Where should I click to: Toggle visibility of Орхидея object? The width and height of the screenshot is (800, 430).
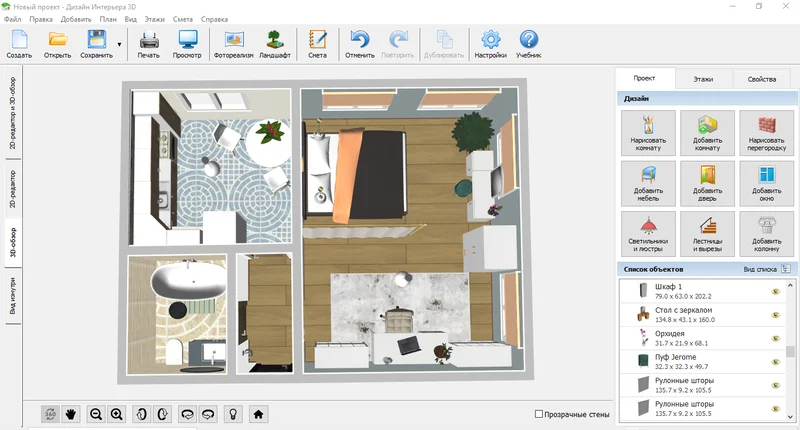pos(775,337)
